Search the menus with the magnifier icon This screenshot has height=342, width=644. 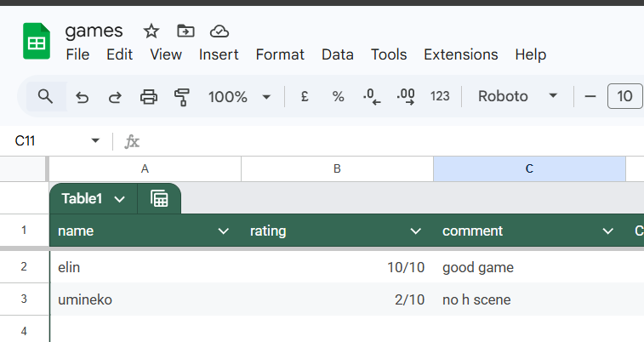[45, 96]
